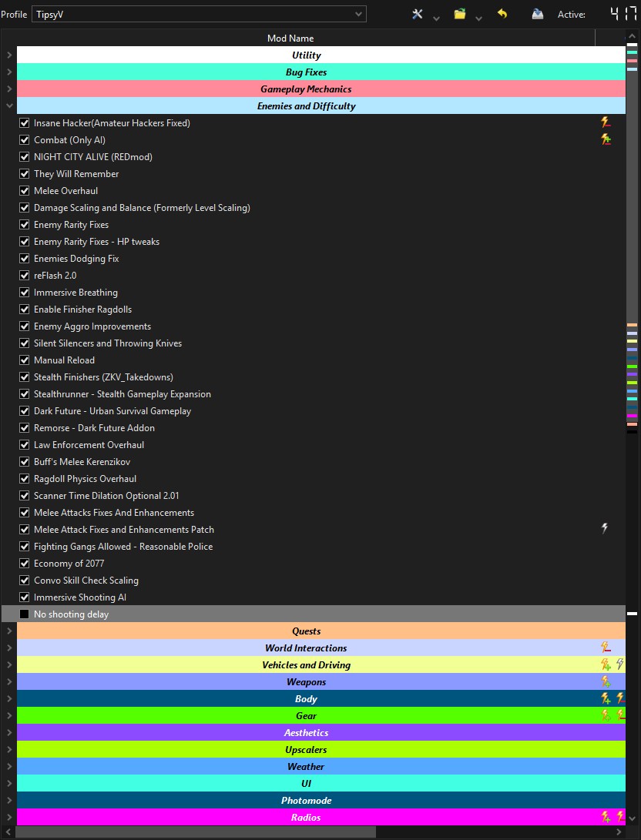This screenshot has width=641, height=840.
Task: Select the Gear separator row
Action: pos(321,716)
